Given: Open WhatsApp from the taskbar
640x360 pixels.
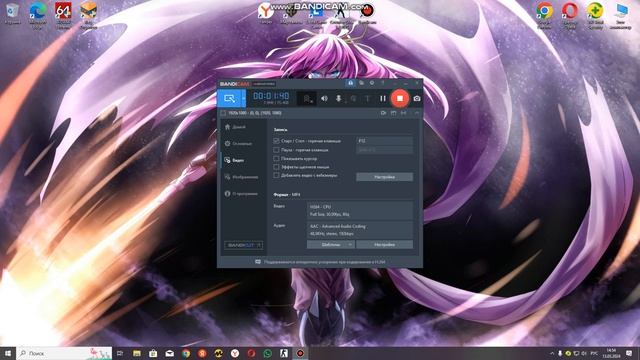Looking at the screenshot, I should click(x=267, y=353).
